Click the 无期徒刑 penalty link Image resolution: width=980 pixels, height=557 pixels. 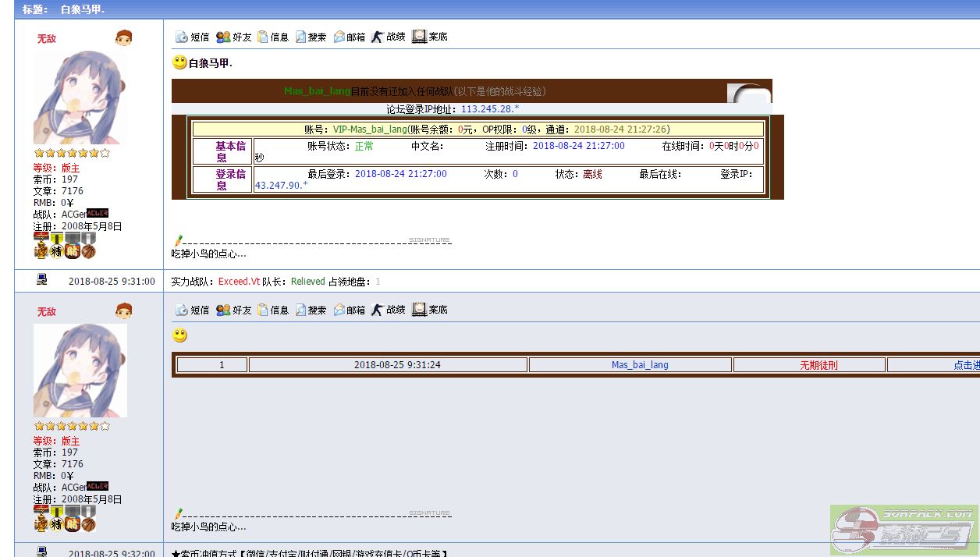coord(818,365)
